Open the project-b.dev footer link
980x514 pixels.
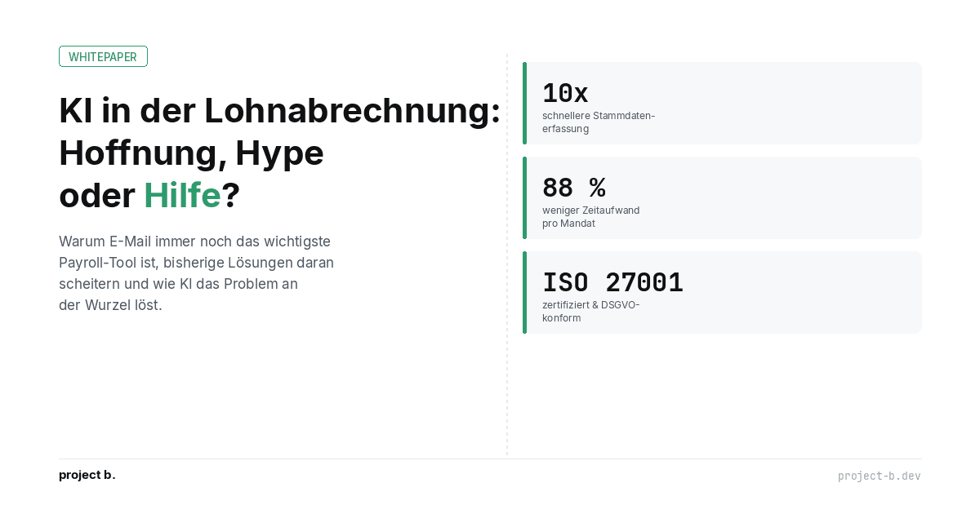coord(880,476)
